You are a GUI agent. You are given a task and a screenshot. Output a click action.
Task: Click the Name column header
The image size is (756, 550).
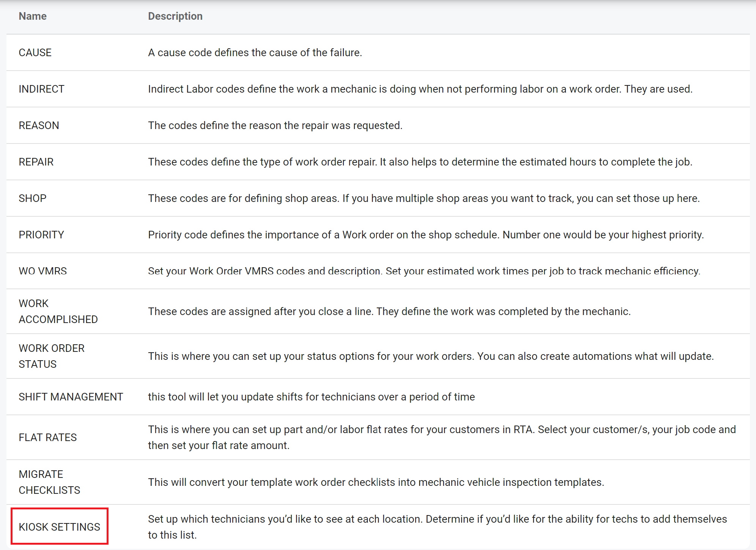pyautogui.click(x=33, y=16)
